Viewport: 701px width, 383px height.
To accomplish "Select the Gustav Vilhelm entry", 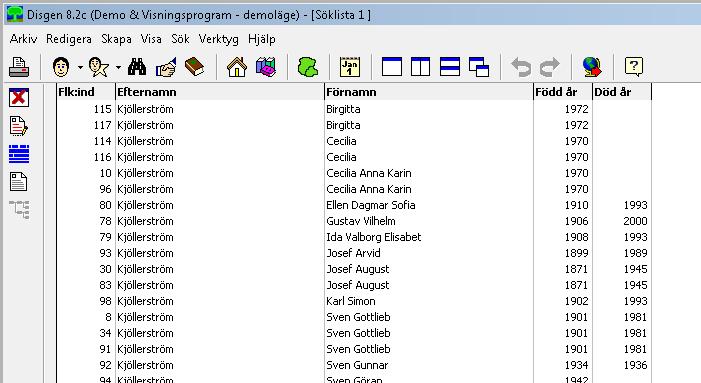I will (361, 221).
